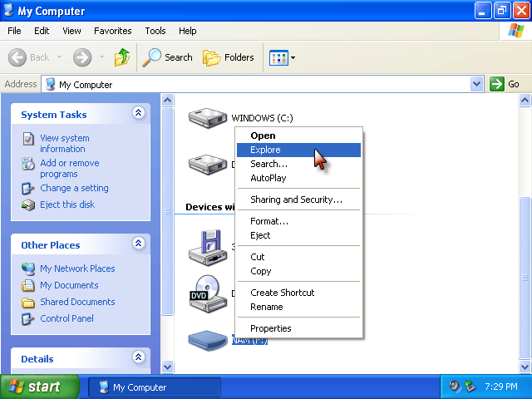The image size is (532, 399).
Task: Click the My Documents folder icon
Action: tap(28, 285)
